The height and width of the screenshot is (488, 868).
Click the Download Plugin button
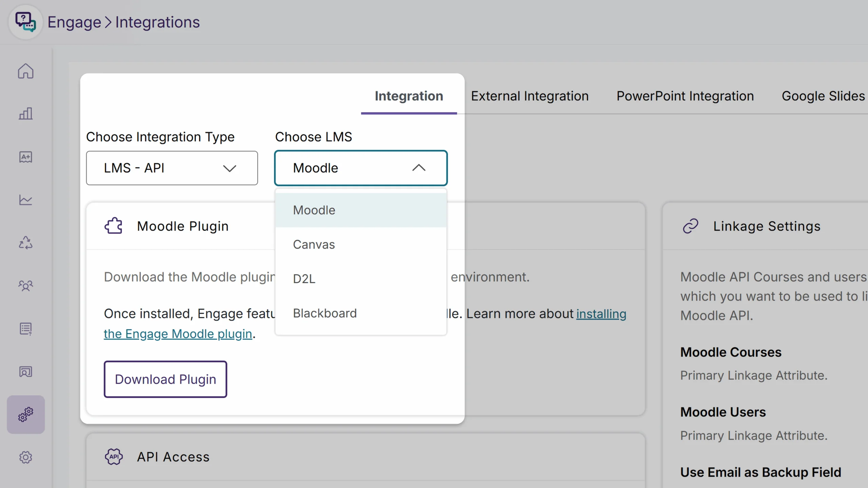pos(165,379)
